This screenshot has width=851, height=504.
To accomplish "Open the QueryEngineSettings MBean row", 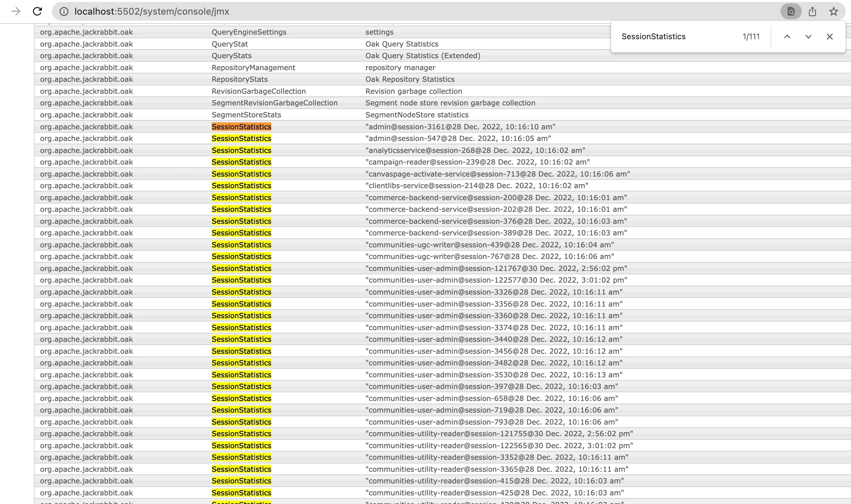I will pos(249,32).
